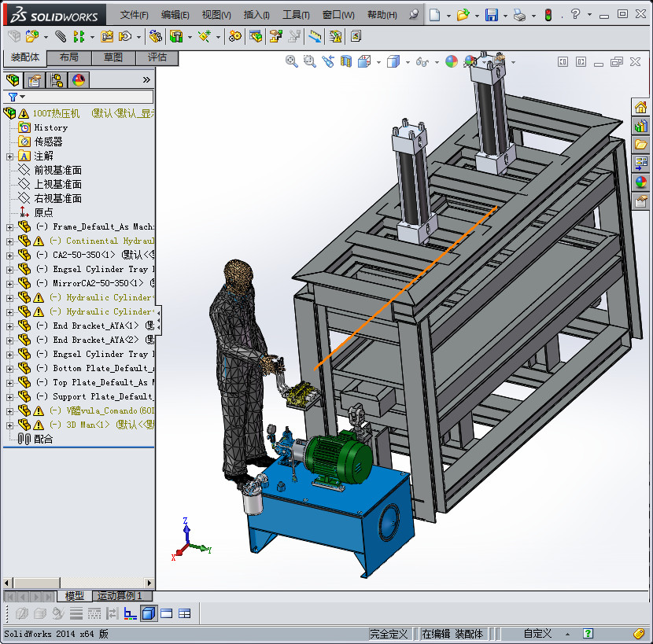Open the 视图(V) menu

click(216, 15)
